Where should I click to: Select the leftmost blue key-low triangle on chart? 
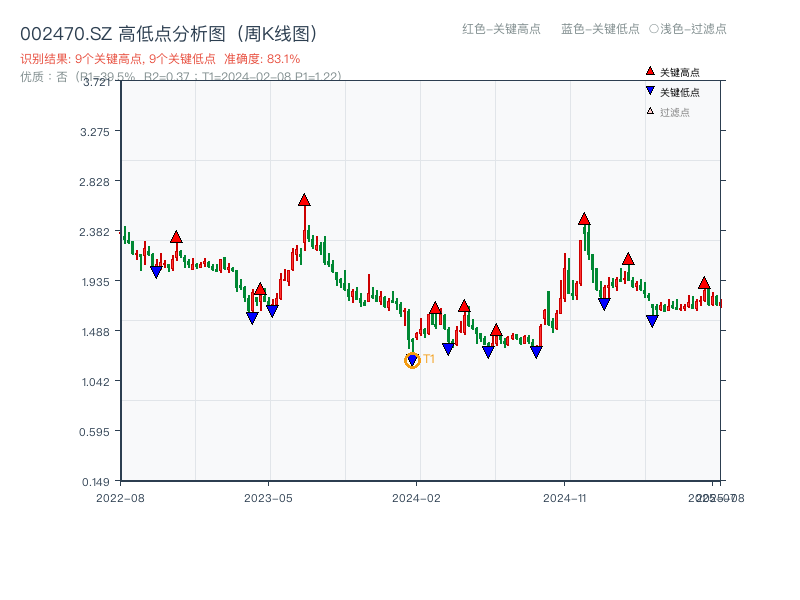pyautogui.click(x=156, y=272)
